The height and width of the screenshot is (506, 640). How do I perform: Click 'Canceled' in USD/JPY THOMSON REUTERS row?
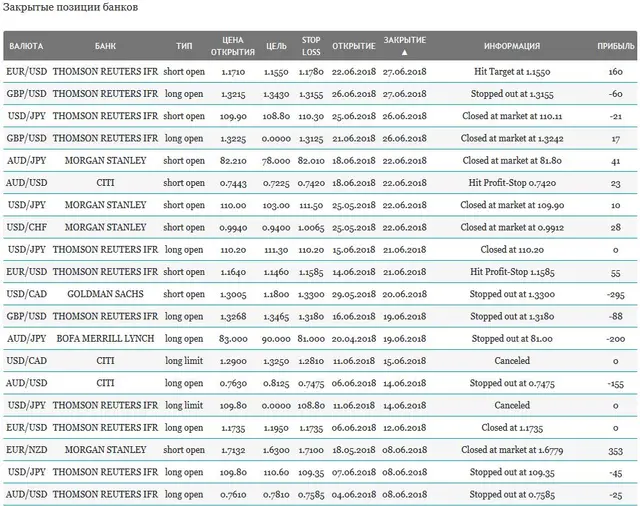pos(512,405)
